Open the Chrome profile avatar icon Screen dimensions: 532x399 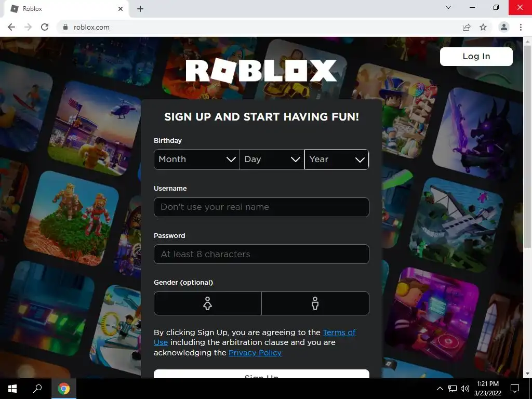504,27
